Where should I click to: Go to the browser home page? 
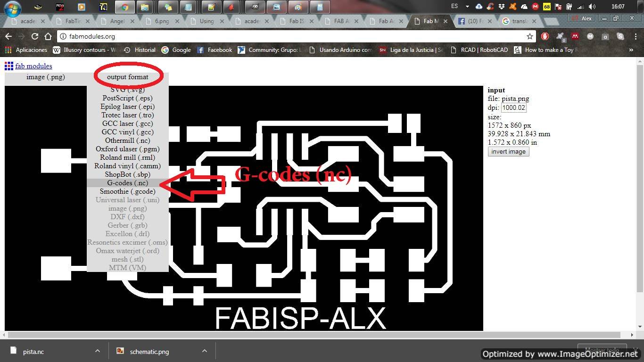48,36
